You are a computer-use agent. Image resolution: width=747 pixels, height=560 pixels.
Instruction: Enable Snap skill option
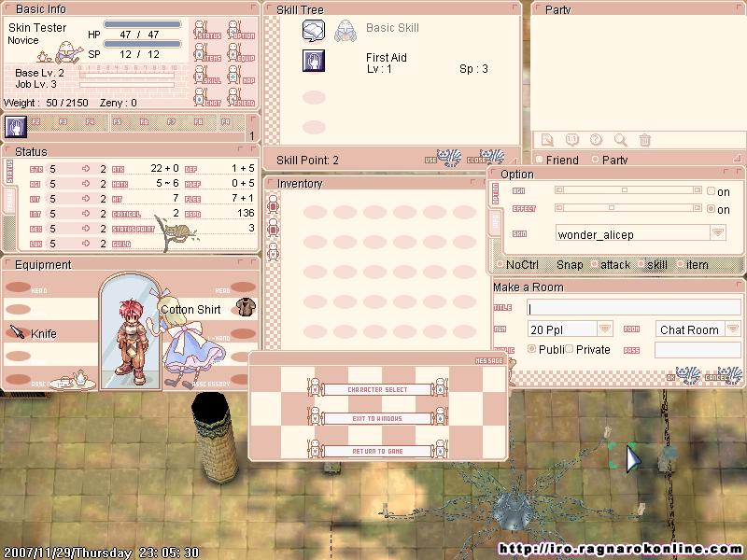[x=641, y=264]
